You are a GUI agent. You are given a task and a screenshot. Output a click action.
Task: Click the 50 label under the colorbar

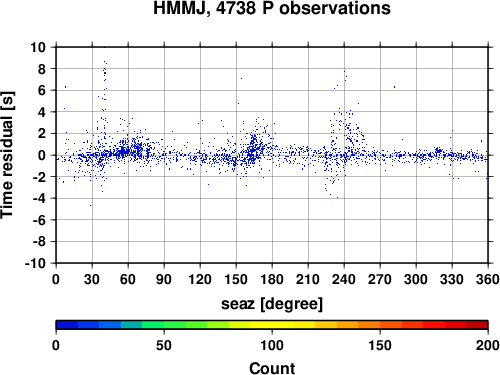(164, 345)
